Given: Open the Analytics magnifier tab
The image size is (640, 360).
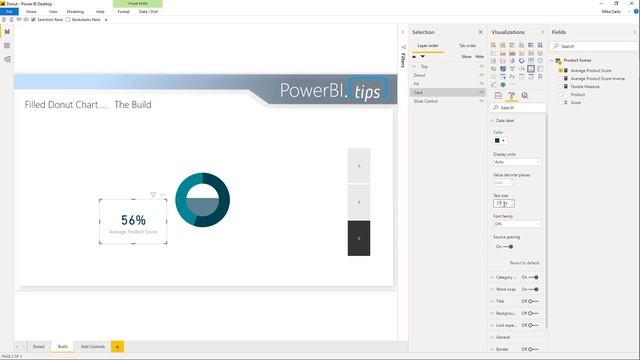Looking at the screenshot, I should pos(525,96).
